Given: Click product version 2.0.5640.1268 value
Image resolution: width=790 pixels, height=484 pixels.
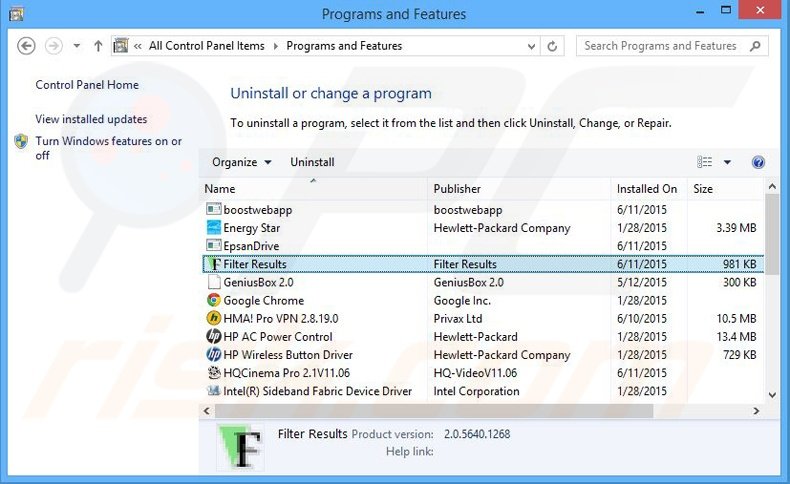Looking at the screenshot, I should click(x=477, y=434).
